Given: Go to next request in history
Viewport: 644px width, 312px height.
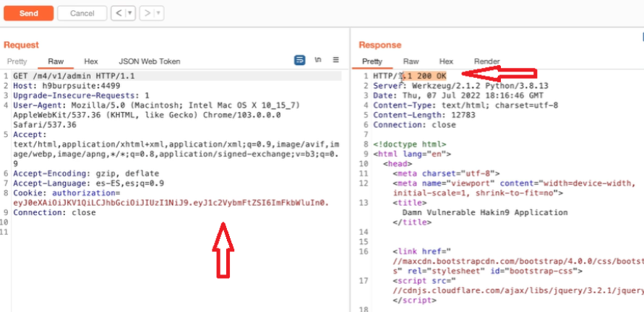Looking at the screenshot, I should tap(147, 13).
